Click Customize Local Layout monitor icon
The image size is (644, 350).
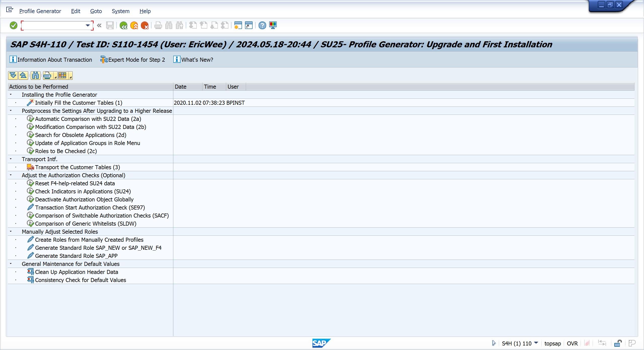(273, 25)
